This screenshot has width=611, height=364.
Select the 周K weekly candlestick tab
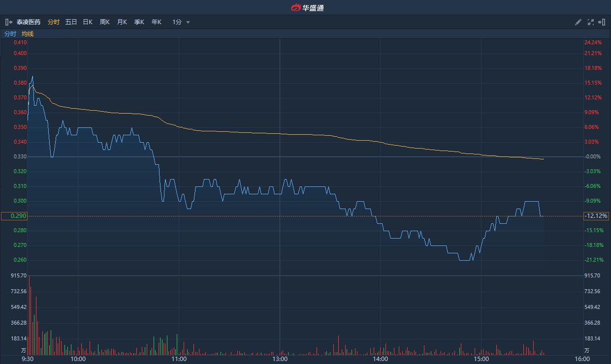pyautogui.click(x=105, y=22)
